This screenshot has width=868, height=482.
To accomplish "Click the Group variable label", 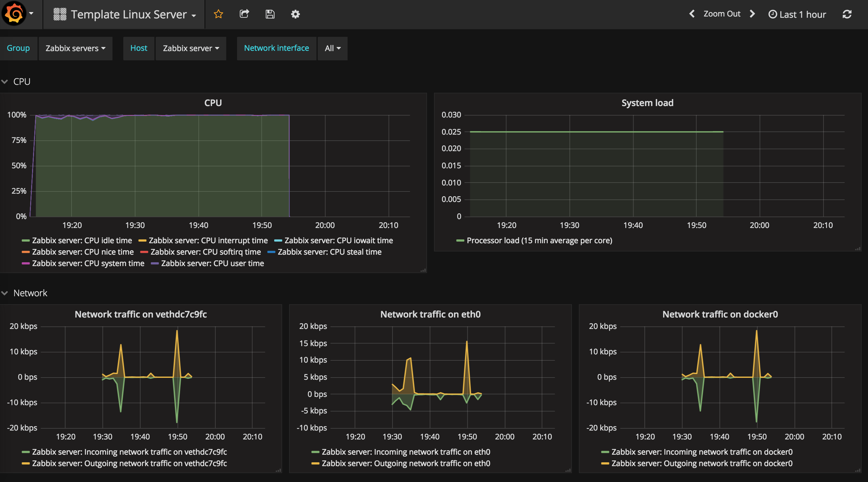I will click(x=18, y=48).
